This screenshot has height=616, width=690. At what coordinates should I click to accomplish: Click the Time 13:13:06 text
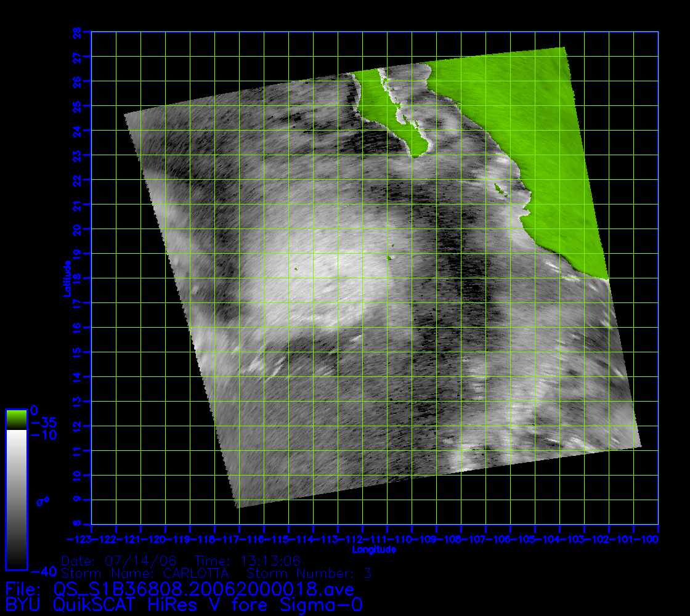(248, 561)
